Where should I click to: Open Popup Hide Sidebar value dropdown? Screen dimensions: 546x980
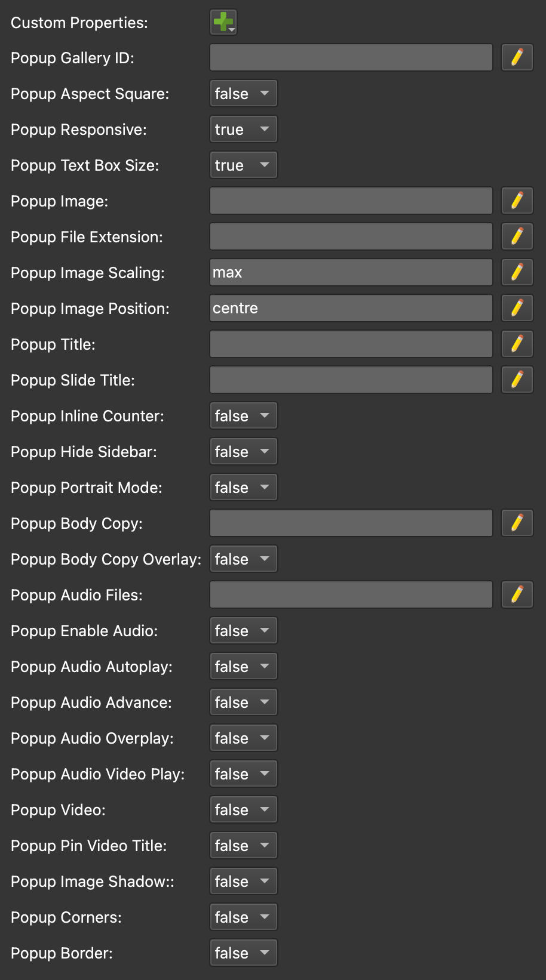click(244, 452)
